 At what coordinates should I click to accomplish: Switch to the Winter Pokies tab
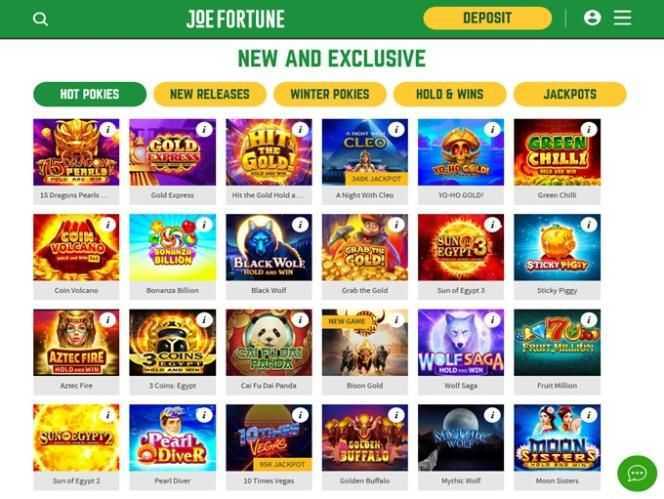click(x=330, y=94)
